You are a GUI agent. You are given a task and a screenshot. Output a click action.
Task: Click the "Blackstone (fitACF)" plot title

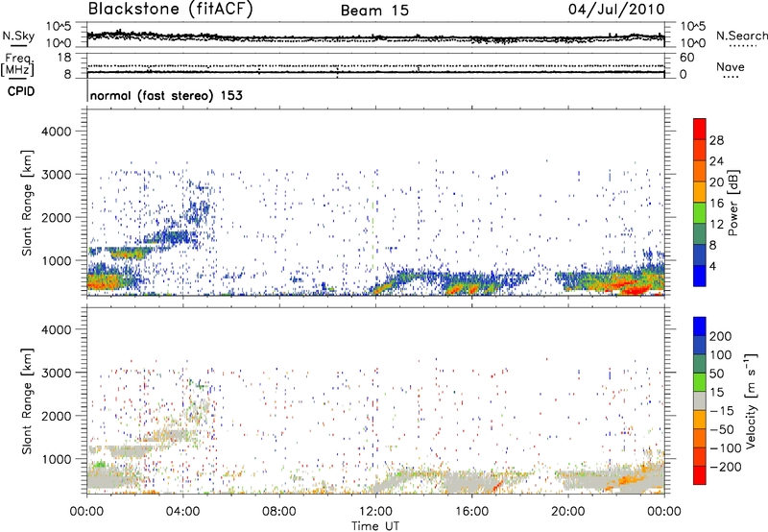click(x=171, y=9)
